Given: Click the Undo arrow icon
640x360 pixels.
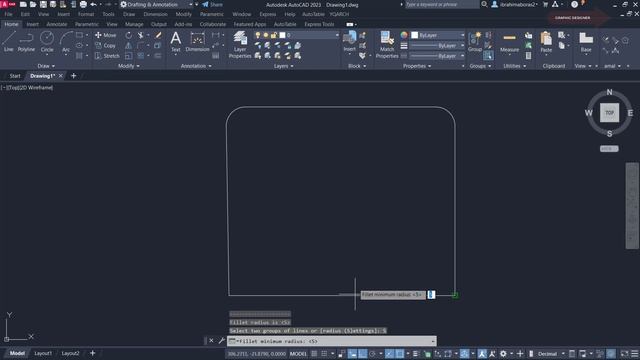Looking at the screenshot, I should point(93,4).
